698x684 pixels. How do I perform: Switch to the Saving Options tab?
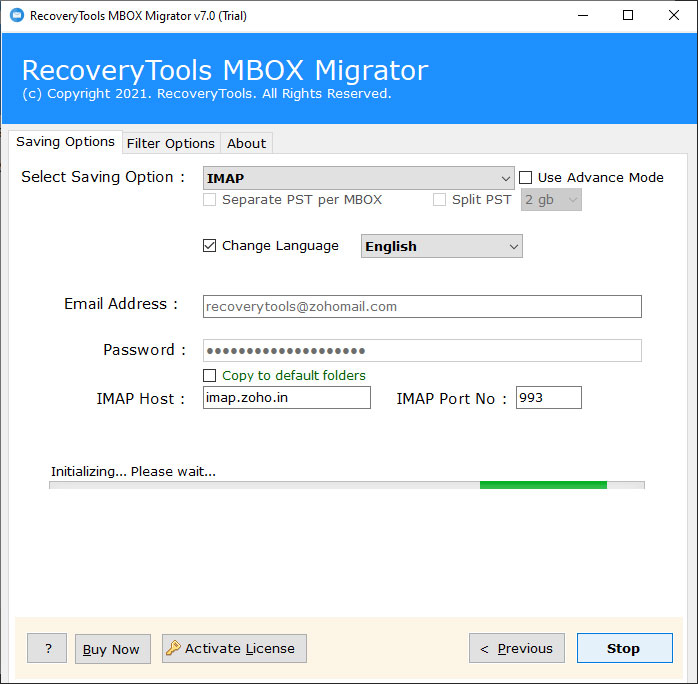point(65,142)
